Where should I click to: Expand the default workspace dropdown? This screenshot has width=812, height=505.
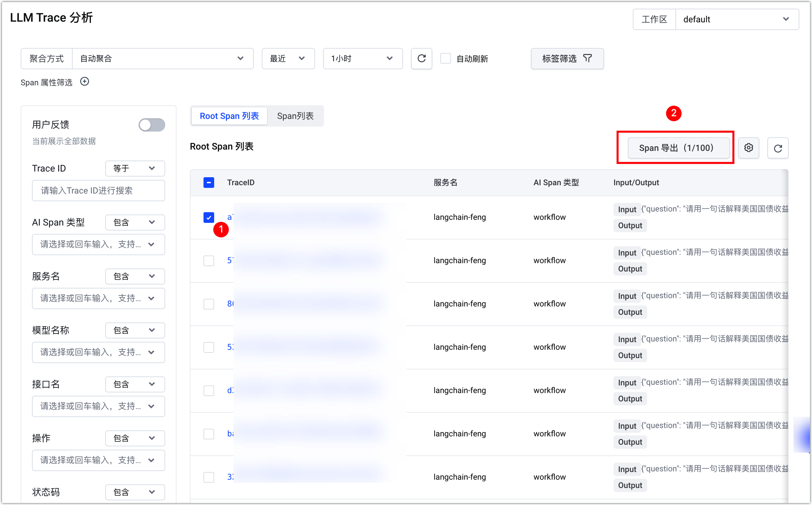point(737,19)
